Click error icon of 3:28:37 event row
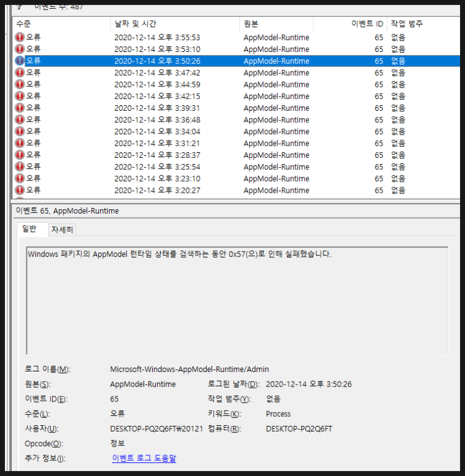The height and width of the screenshot is (476, 465). click(x=20, y=155)
